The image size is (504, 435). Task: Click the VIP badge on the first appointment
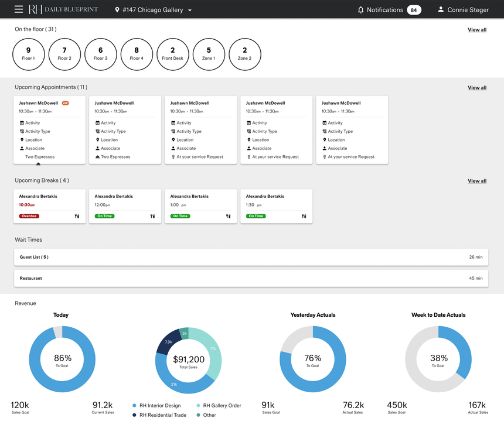pyautogui.click(x=66, y=103)
